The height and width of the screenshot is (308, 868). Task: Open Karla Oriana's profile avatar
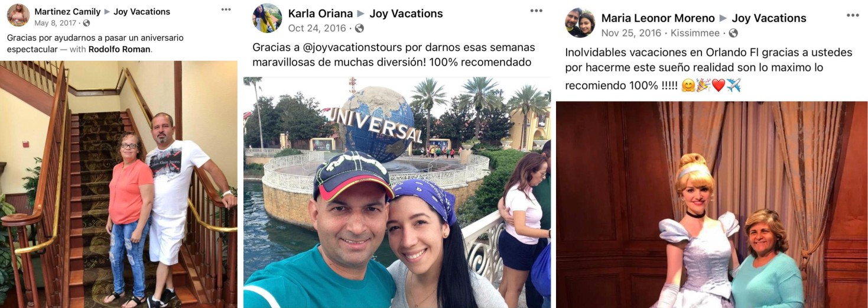pyautogui.click(x=267, y=18)
